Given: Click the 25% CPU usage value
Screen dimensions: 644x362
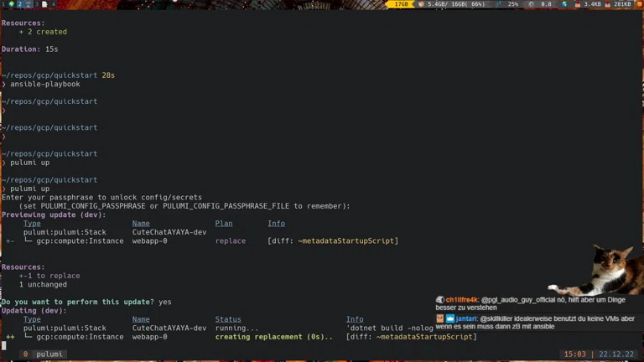Looking at the screenshot, I should point(513,4).
